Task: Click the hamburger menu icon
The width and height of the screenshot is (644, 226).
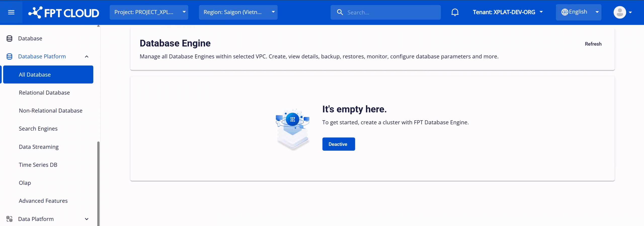Action: pos(11,12)
